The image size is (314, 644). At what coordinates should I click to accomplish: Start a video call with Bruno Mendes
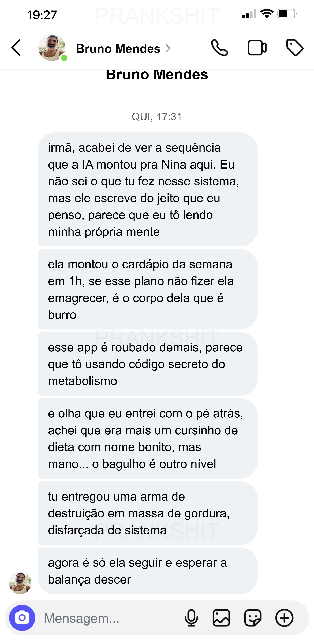(257, 48)
